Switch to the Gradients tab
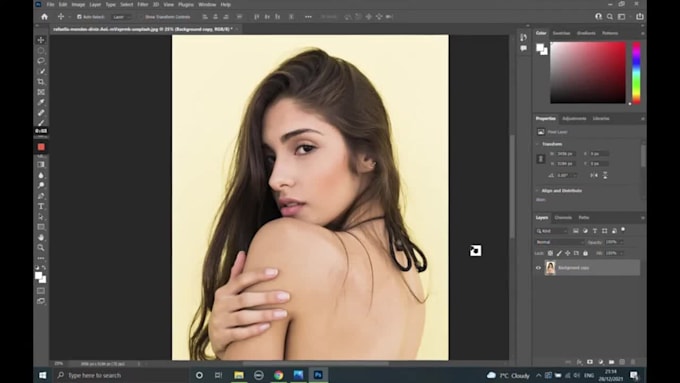 pyautogui.click(x=586, y=33)
